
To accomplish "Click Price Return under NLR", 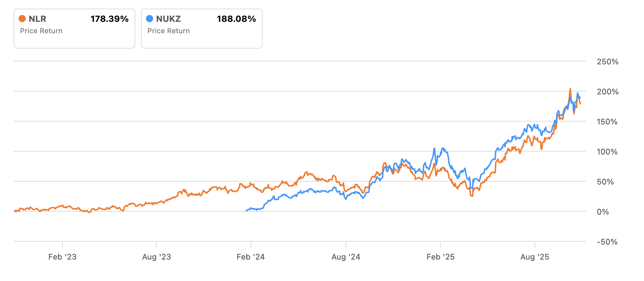I will tap(41, 31).
